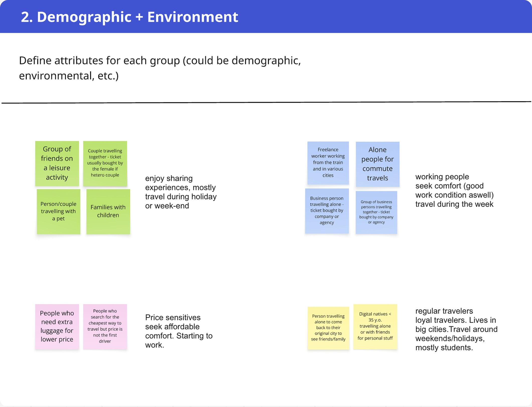Image resolution: width=532 pixels, height=407 pixels.
Task: Select the 'People who need extra luggage' pink note
Action: click(x=57, y=326)
